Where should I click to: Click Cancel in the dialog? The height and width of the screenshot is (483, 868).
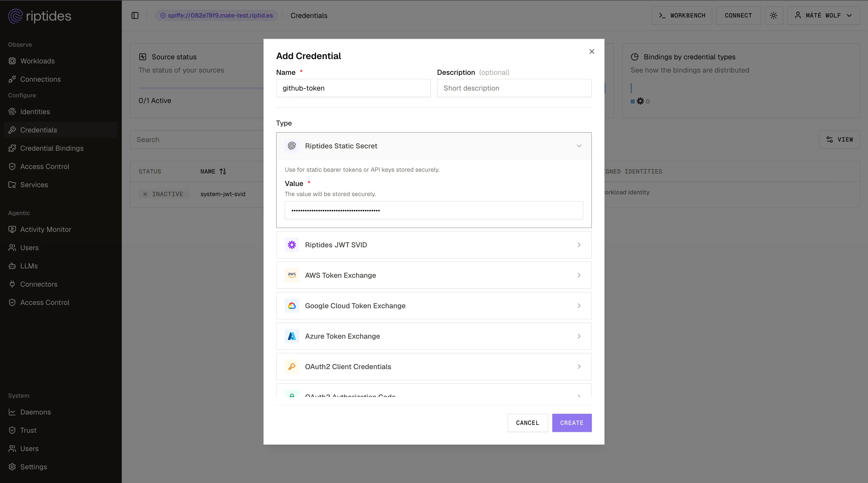[528, 423]
